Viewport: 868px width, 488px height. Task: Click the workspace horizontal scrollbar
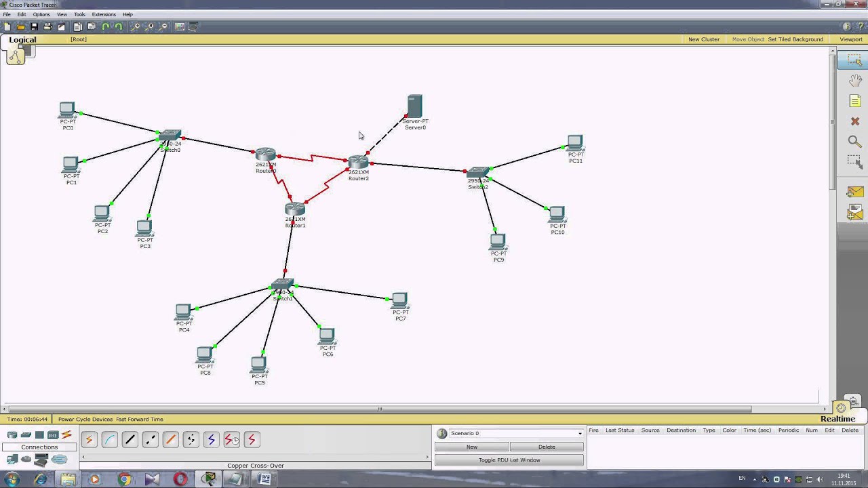coord(380,409)
